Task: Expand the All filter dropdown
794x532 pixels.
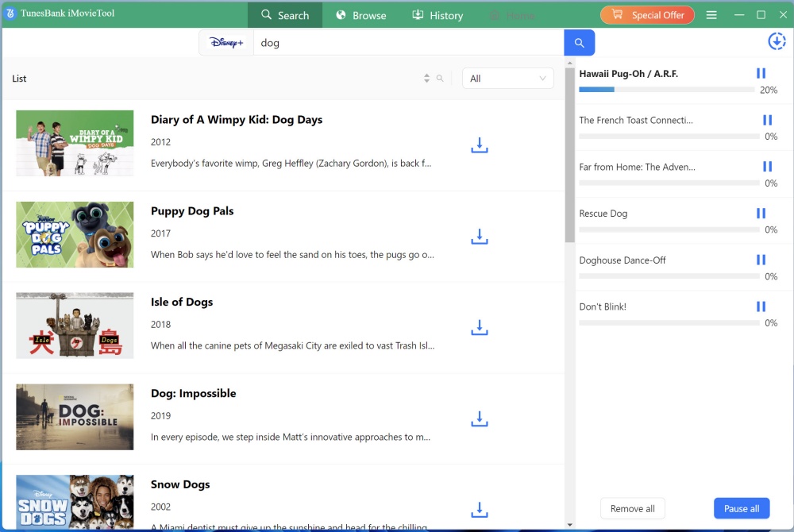Action: click(x=508, y=79)
